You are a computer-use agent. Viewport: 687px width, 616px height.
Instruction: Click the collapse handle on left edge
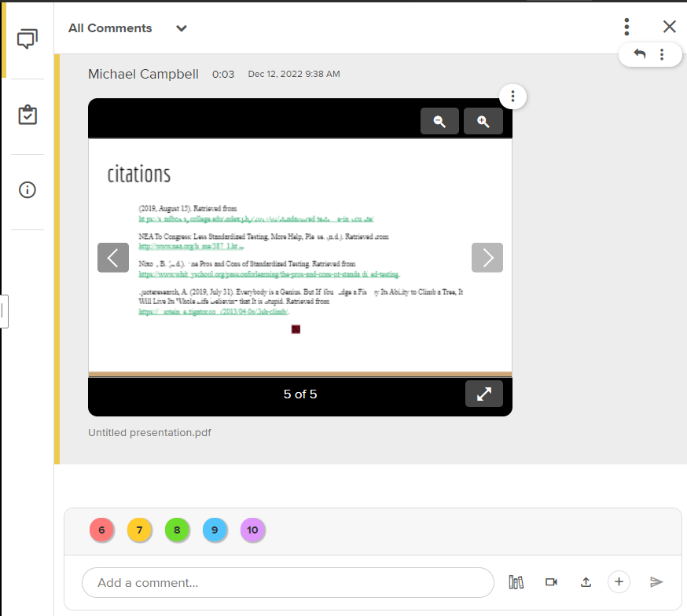click(3, 312)
